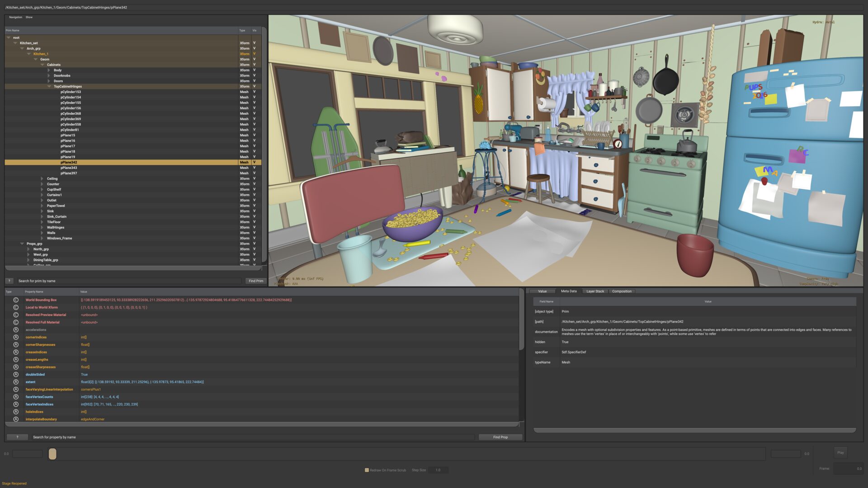The height and width of the screenshot is (488, 868).
Task: Click the attribute icon next to faceVertexCounts
Action: point(16,397)
